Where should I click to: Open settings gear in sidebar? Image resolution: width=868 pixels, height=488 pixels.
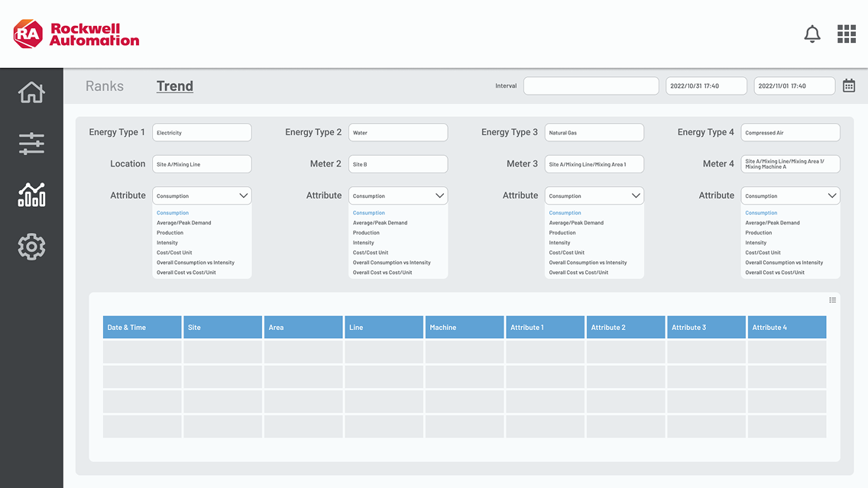pos(31,246)
